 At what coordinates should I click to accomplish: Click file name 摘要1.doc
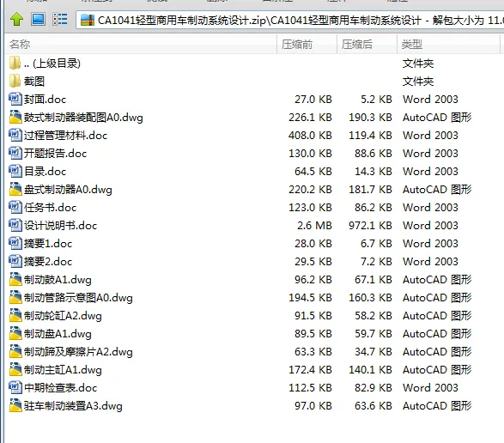click(x=48, y=243)
